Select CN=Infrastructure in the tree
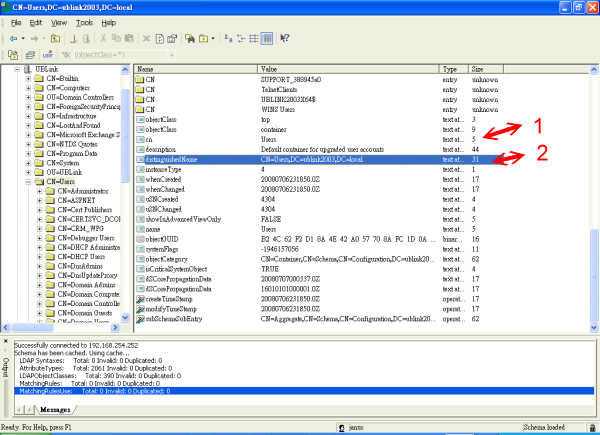 pyautogui.click(x=71, y=116)
